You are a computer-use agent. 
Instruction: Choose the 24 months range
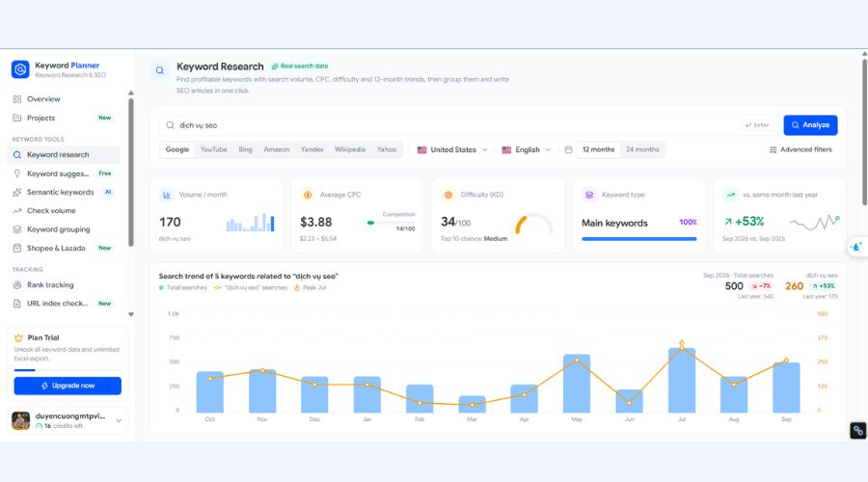(642, 149)
